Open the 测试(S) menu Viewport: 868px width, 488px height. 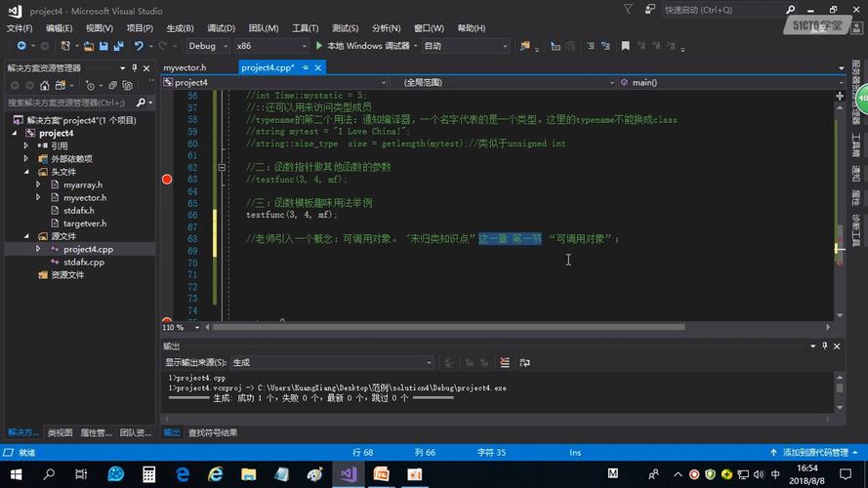(346, 28)
